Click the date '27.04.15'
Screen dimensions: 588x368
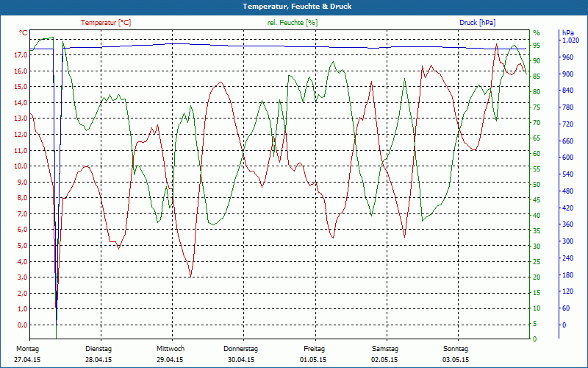coord(27,360)
